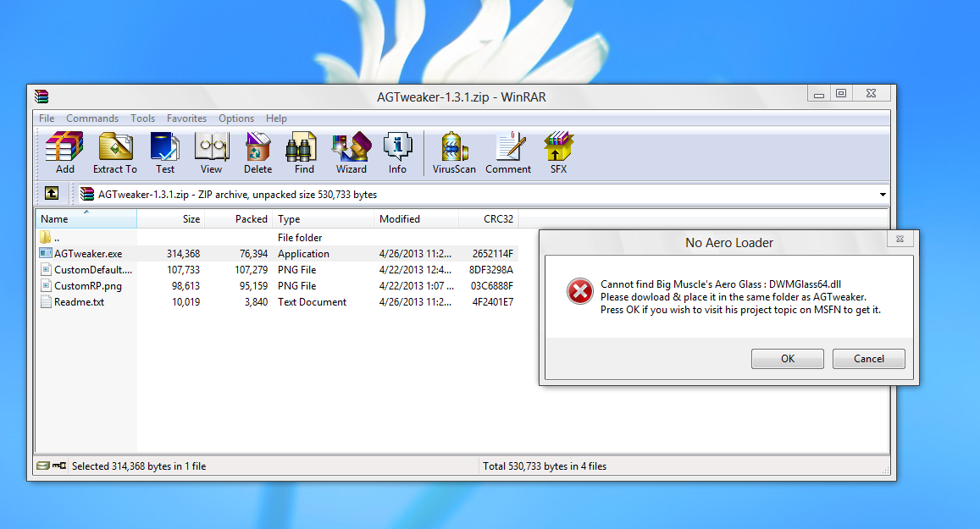Viewport: 980px width, 529px height.
Task: Click Cancel in No Aero Loader dialog
Action: [x=869, y=359]
